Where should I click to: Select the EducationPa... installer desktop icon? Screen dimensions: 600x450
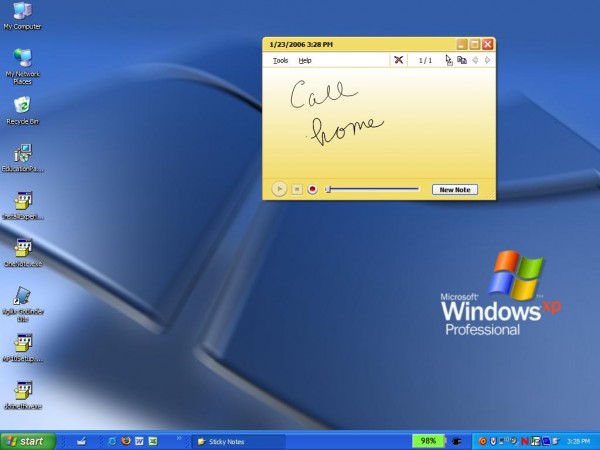tap(22, 158)
